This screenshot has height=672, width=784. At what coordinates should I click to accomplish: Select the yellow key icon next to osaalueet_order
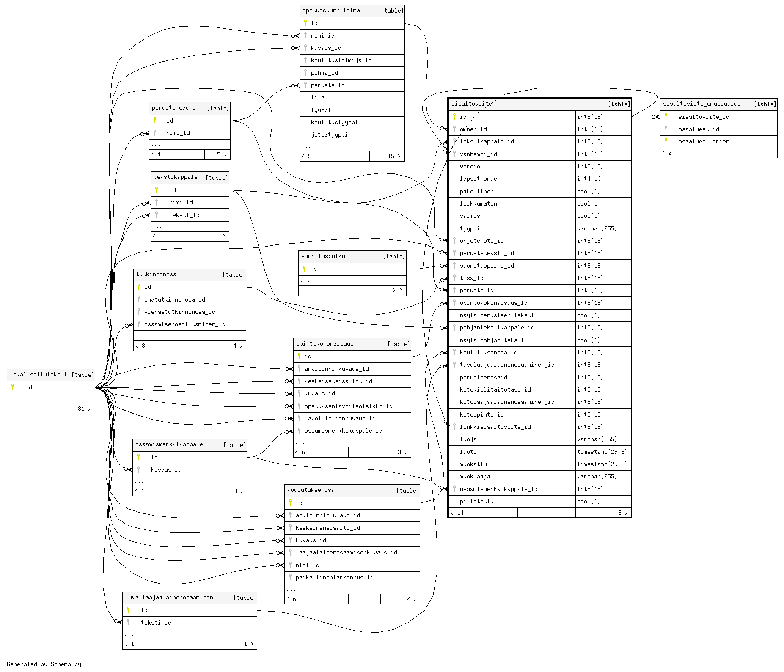(666, 141)
